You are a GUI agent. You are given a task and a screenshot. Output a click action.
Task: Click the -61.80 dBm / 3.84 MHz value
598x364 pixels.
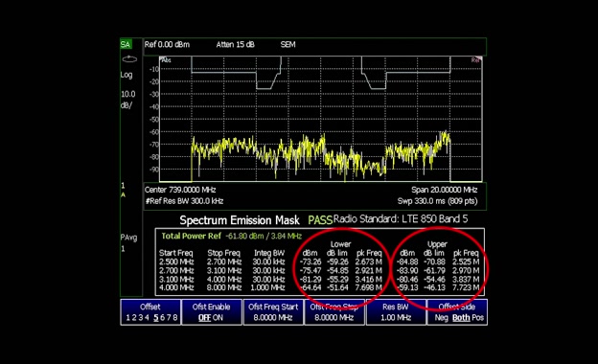click(264, 237)
